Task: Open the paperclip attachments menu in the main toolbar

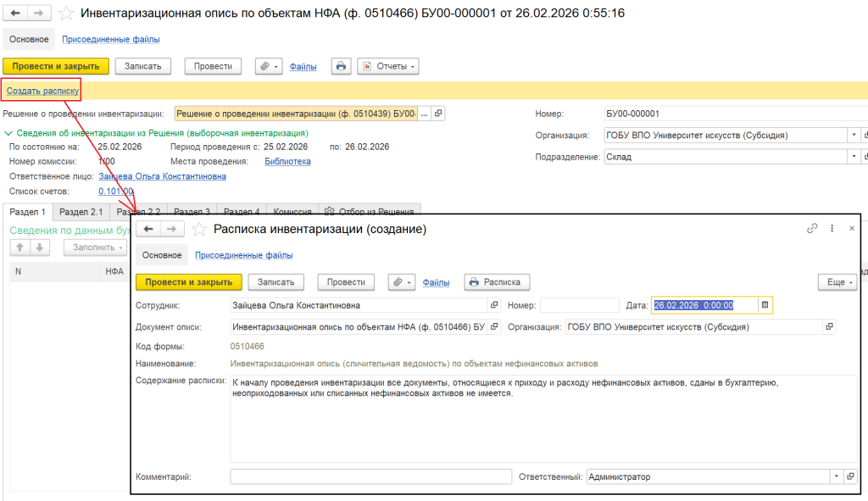Action: point(268,66)
